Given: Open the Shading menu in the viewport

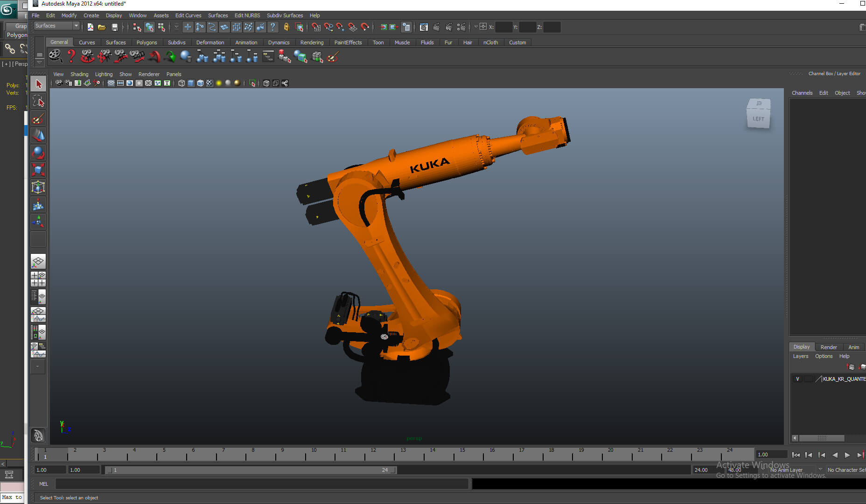Looking at the screenshot, I should click(79, 74).
